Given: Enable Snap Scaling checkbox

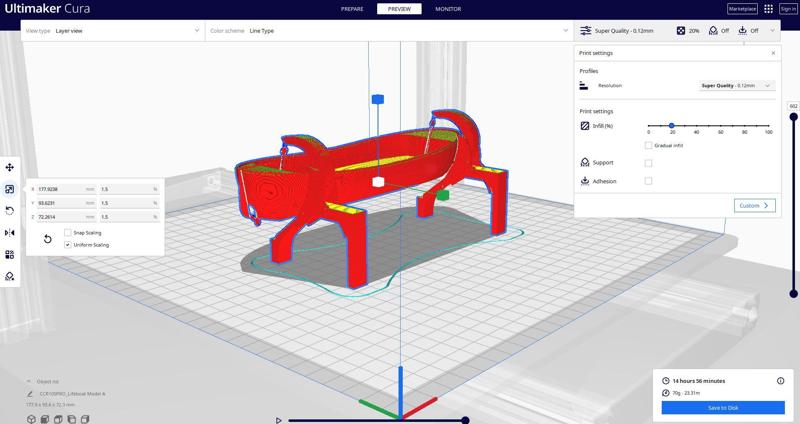Looking at the screenshot, I should coord(67,233).
